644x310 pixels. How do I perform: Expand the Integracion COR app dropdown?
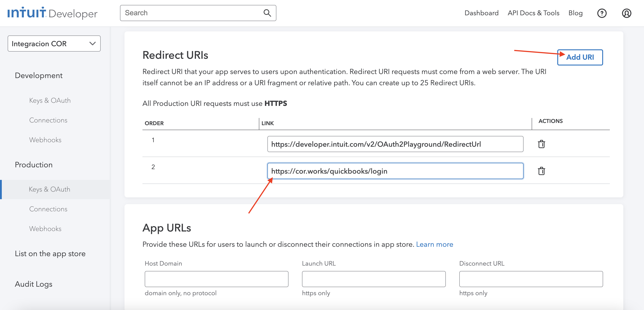54,44
